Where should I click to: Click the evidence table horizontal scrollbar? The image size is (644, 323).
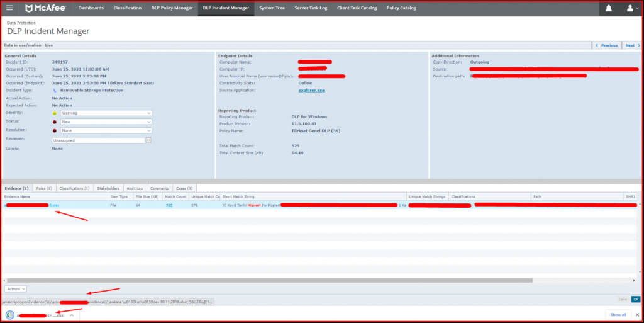[269, 281]
